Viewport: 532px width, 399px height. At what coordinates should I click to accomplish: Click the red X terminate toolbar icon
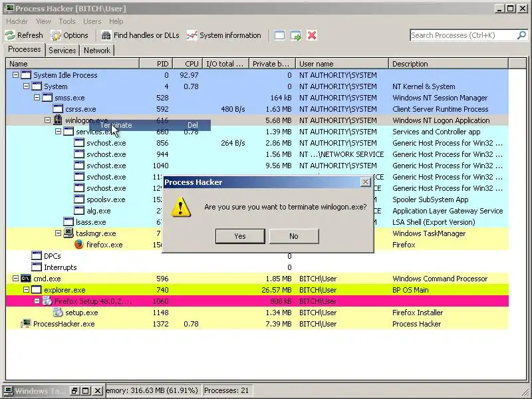[312, 35]
